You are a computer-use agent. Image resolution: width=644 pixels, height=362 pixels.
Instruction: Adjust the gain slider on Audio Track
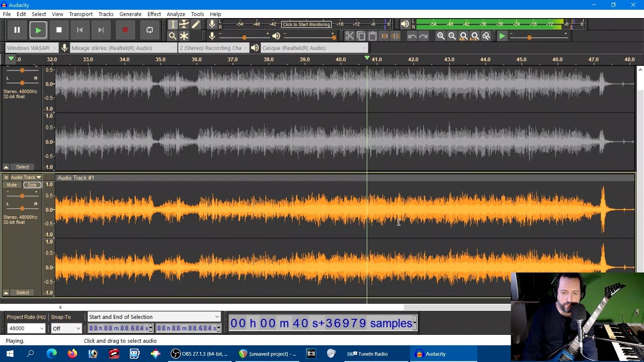[x=22, y=196]
